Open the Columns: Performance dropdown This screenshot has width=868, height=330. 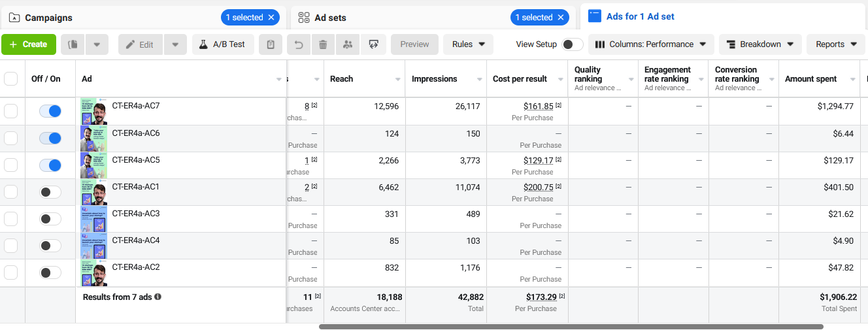click(x=651, y=44)
